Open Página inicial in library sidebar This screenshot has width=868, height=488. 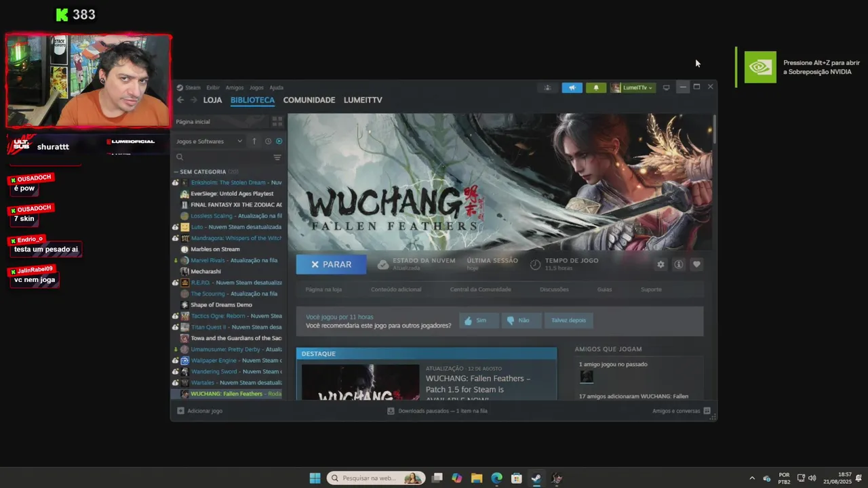click(193, 121)
